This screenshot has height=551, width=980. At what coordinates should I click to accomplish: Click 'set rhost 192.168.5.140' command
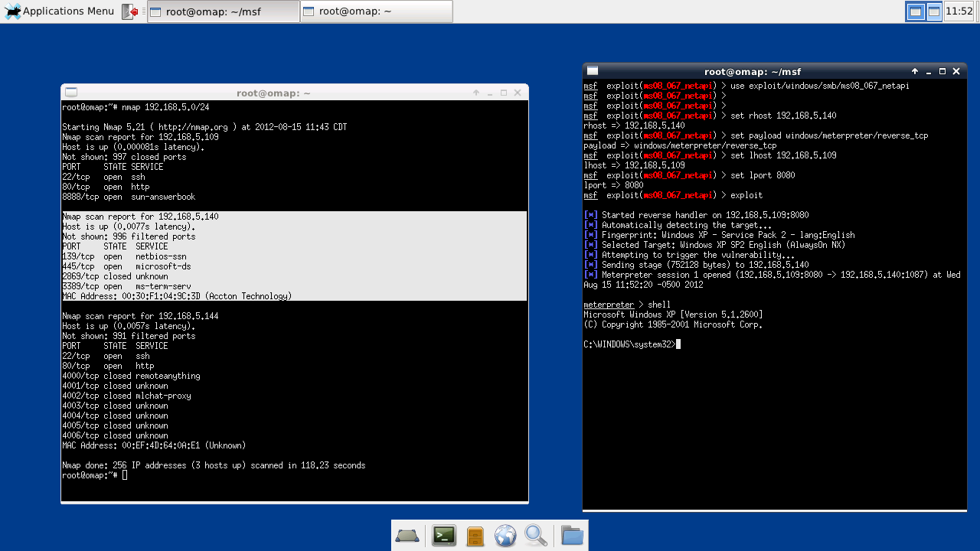coord(783,116)
